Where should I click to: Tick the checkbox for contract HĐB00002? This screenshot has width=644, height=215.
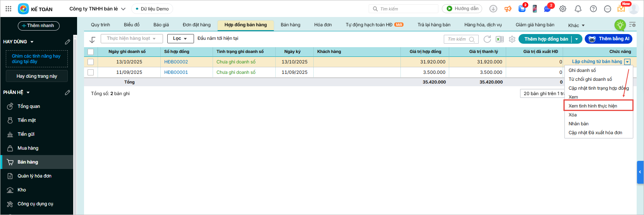coord(91,62)
